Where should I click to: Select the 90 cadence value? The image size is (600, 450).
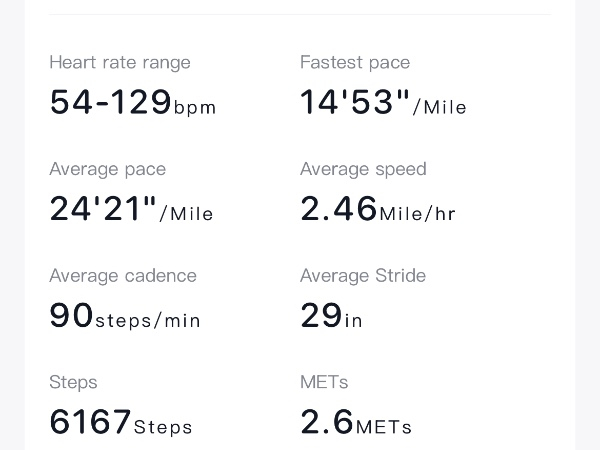pyautogui.click(x=71, y=315)
